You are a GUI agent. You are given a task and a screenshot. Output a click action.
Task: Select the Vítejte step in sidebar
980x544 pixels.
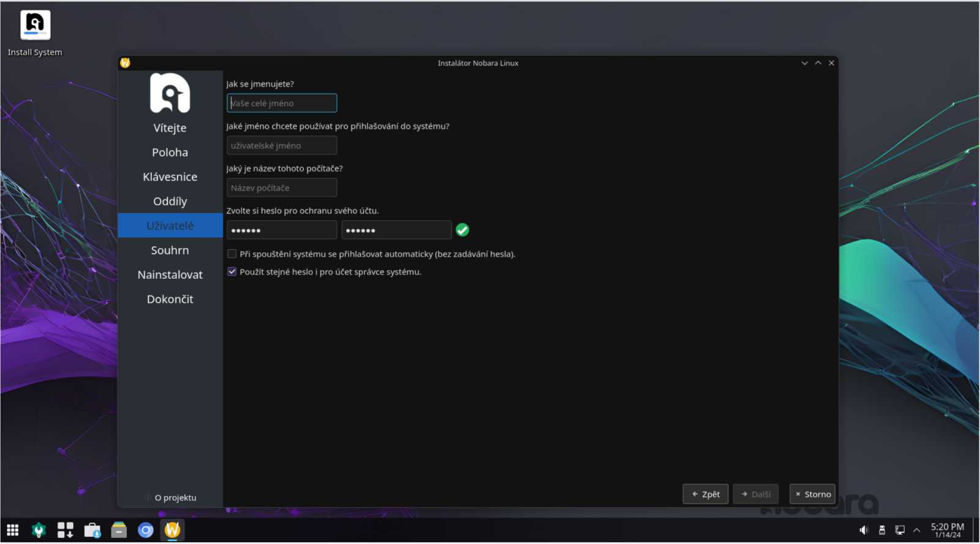click(x=170, y=127)
